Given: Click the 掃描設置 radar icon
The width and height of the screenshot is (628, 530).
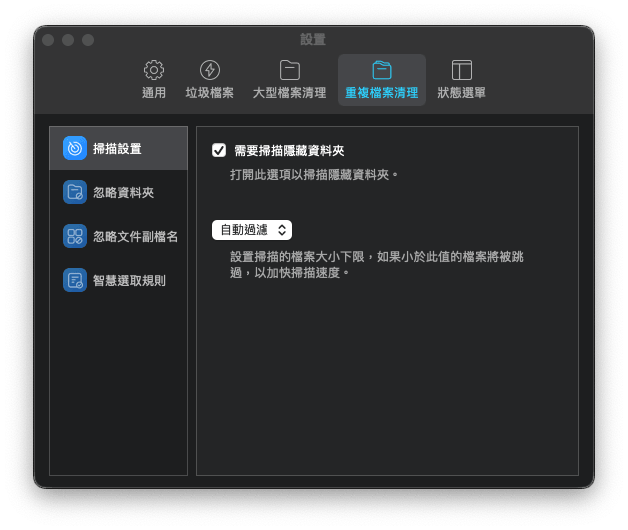Looking at the screenshot, I should (x=75, y=148).
